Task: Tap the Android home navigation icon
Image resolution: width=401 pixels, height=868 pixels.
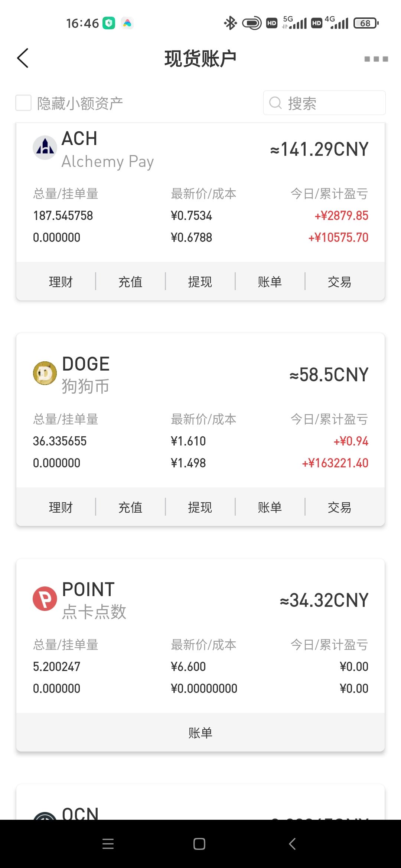Action: (x=199, y=844)
